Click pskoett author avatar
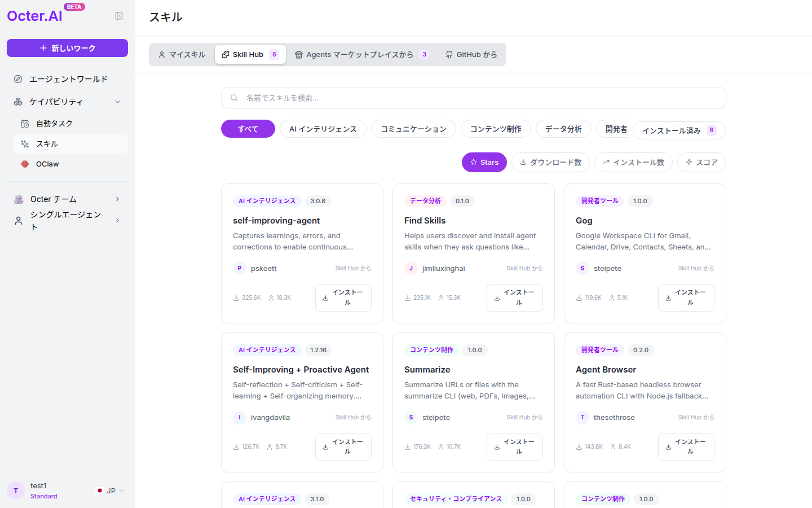Screen dimensions: 812x508 pos(240,268)
